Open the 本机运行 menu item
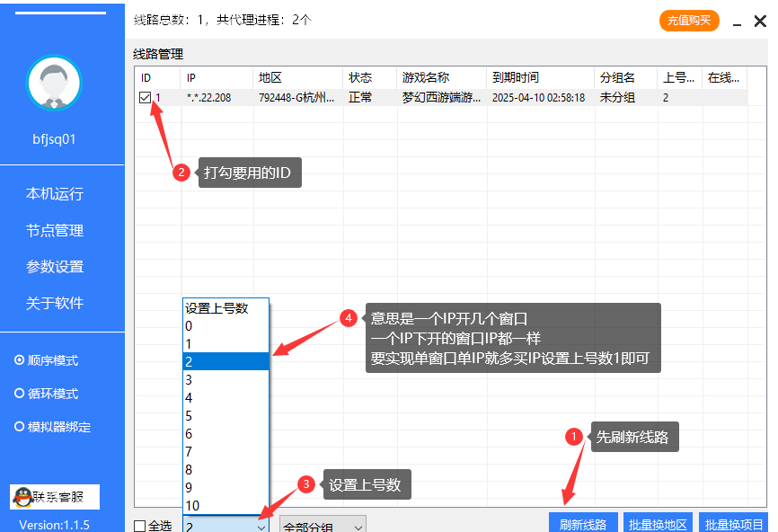This screenshot has width=778, height=532. click(x=55, y=194)
